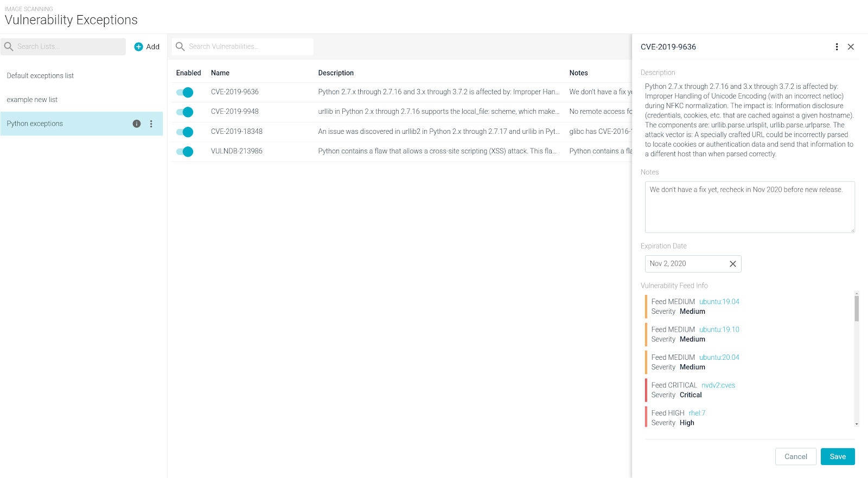Focus the Search Lists input
Viewport: 868px width, 478px height.
pyautogui.click(x=63, y=47)
